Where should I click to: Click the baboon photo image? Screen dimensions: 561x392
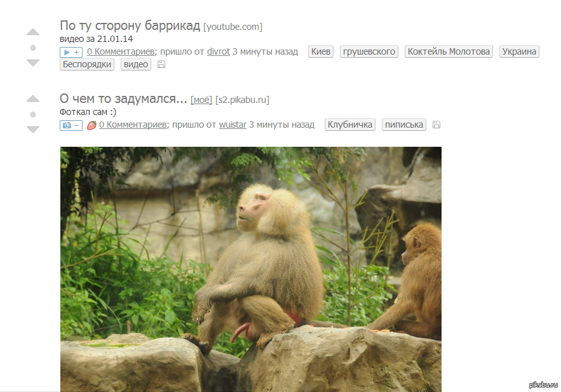251,269
